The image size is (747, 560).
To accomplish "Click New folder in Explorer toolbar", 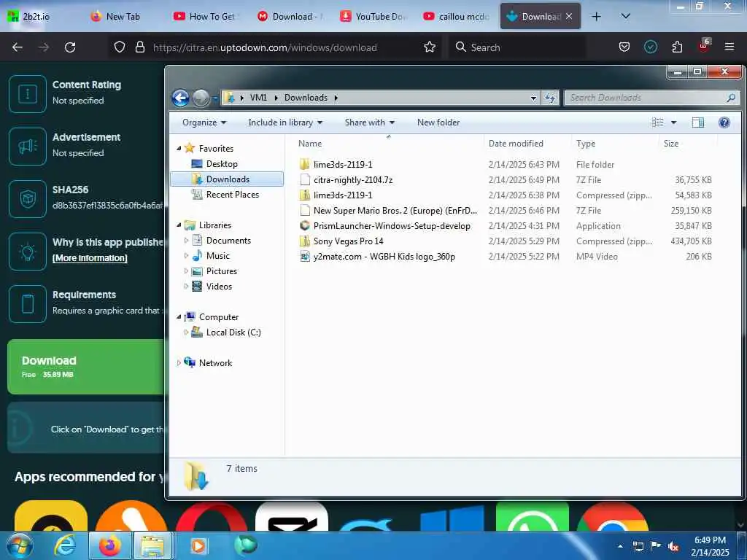I will (x=438, y=122).
